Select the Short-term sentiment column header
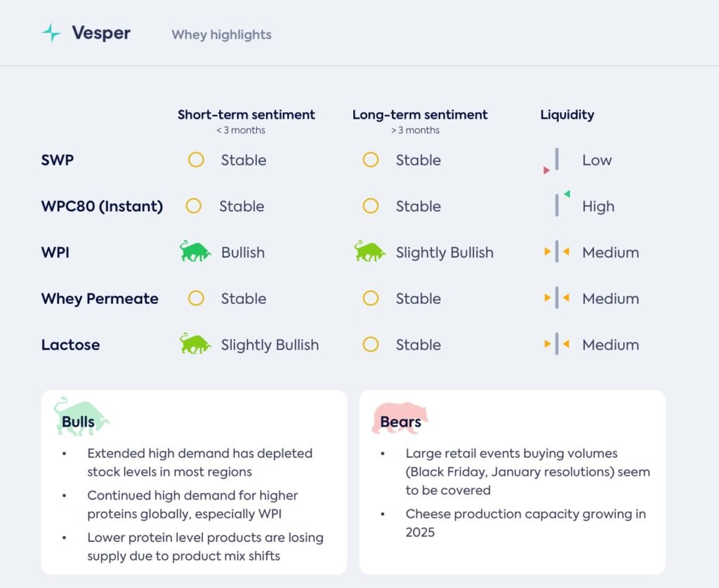719x588 pixels. pos(246,115)
